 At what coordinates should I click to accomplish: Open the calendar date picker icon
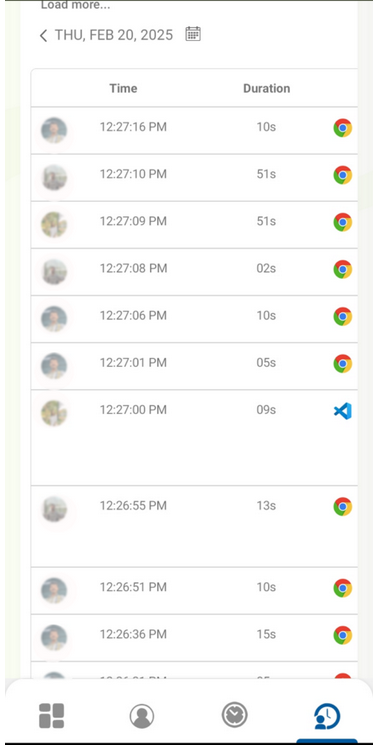tap(193, 34)
